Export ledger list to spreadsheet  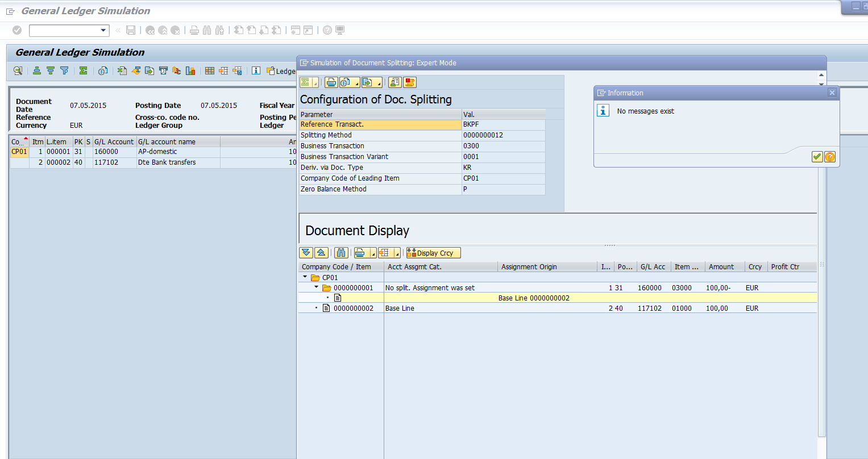[122, 71]
